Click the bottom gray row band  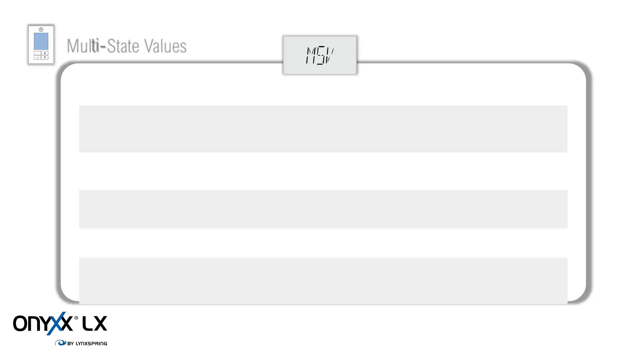(323, 281)
